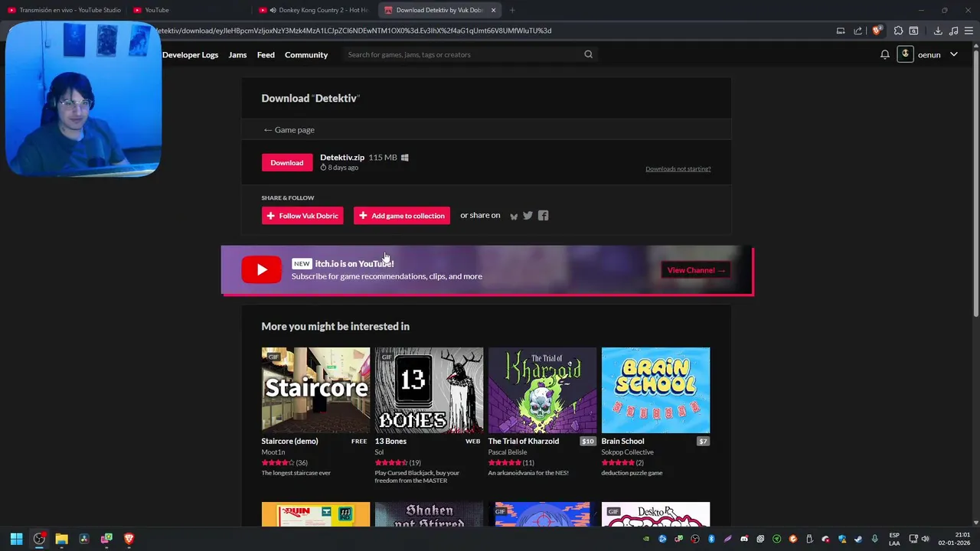Image resolution: width=980 pixels, height=551 pixels.
Task: Click the notifications bell icon
Action: tap(884, 54)
